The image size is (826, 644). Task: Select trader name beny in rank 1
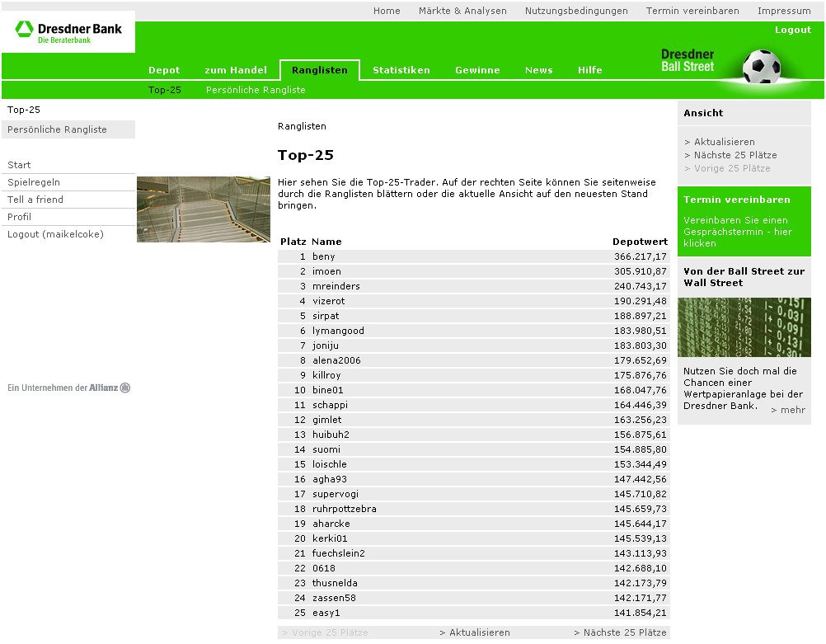(323, 256)
